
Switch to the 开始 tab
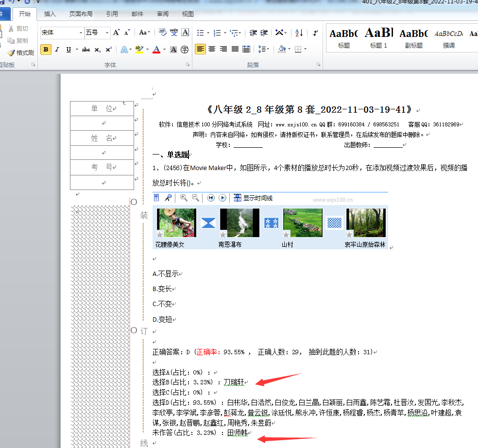(x=24, y=14)
